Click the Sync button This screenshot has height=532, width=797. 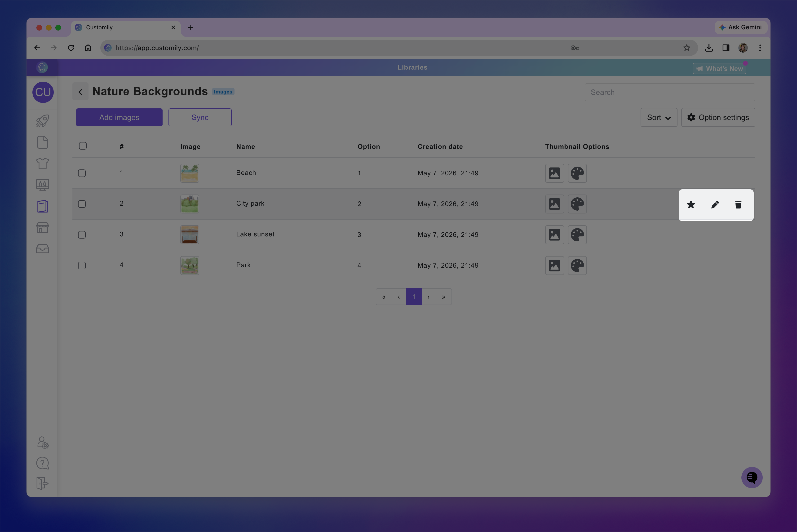pyautogui.click(x=200, y=117)
